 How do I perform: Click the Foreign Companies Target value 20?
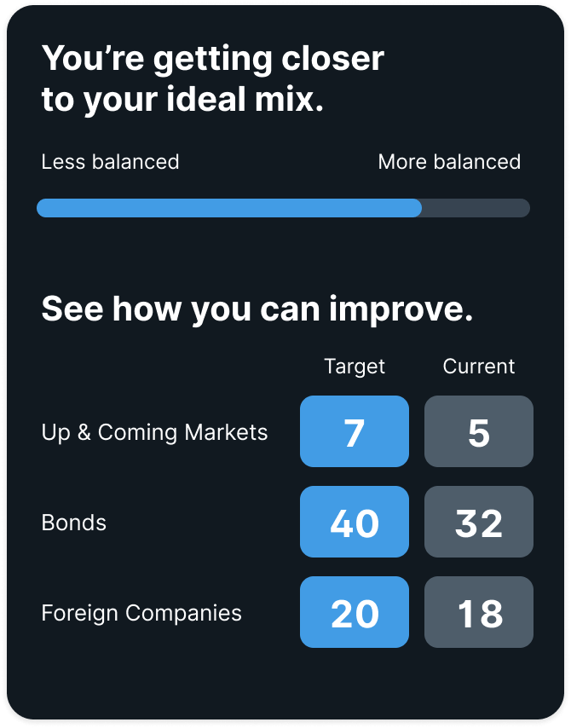point(354,612)
